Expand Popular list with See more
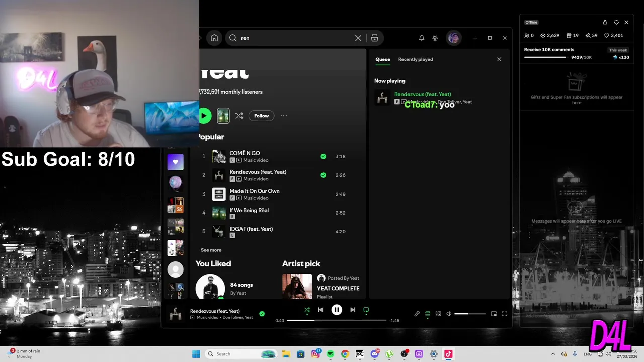The height and width of the screenshot is (362, 644). (211, 250)
